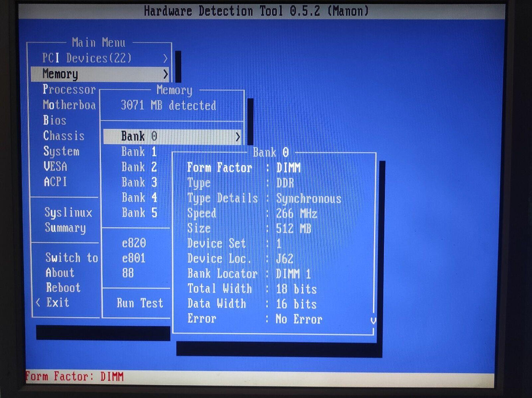
Task: Choose Chassis from the main menu
Action: click(x=64, y=136)
